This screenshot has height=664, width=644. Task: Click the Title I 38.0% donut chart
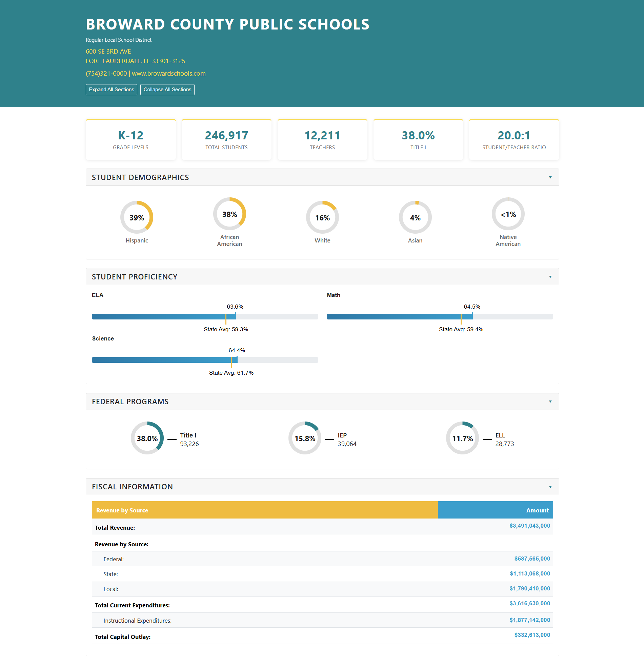pyautogui.click(x=147, y=438)
